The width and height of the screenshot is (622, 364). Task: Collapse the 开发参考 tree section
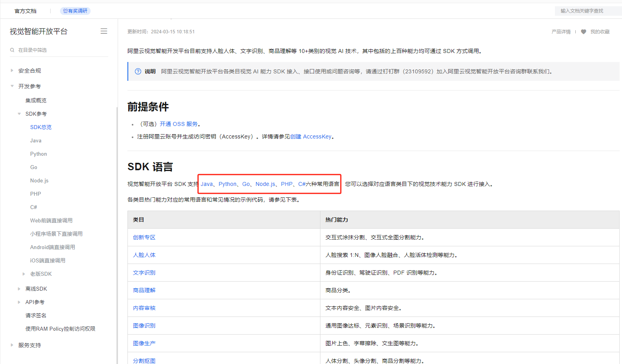12,86
